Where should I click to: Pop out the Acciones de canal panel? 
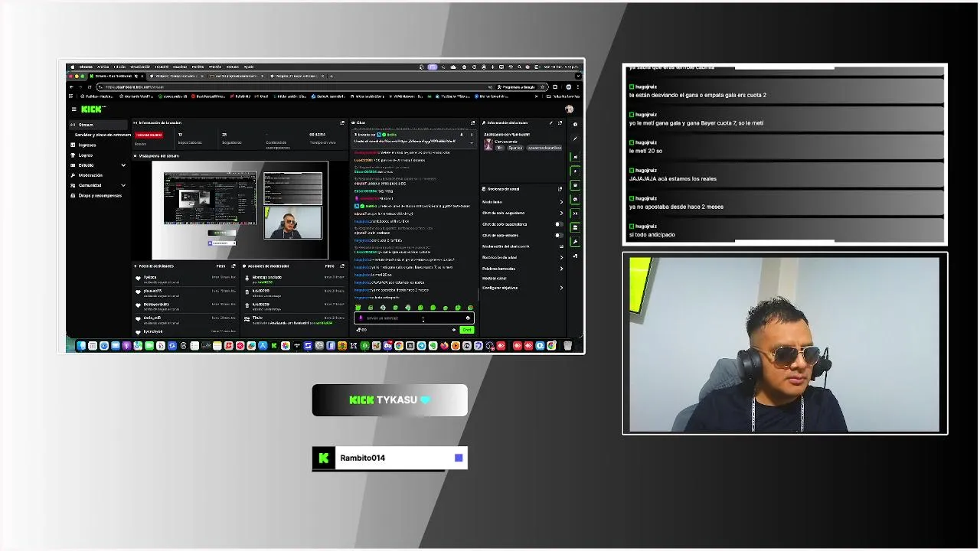pos(560,189)
